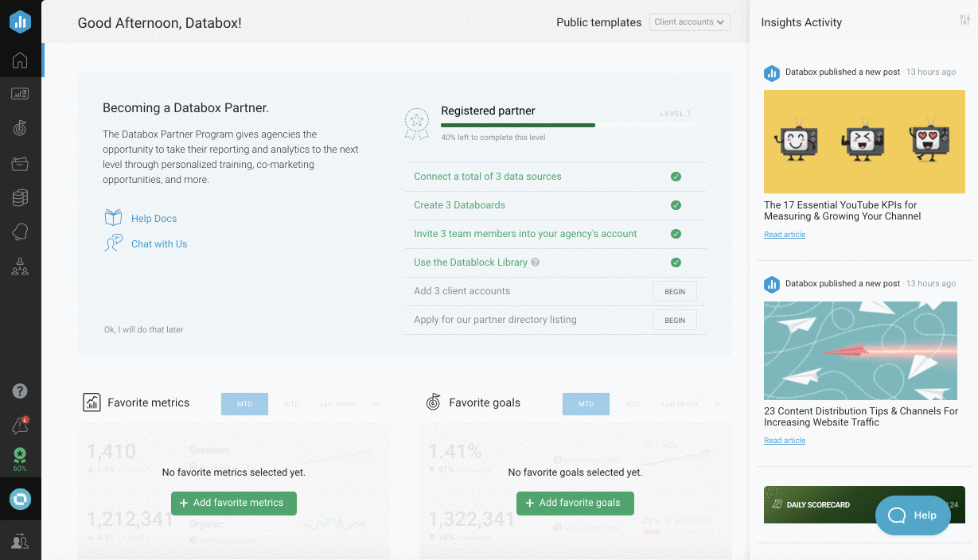
Task: Click the Help Docs book icon
Action: click(x=114, y=218)
